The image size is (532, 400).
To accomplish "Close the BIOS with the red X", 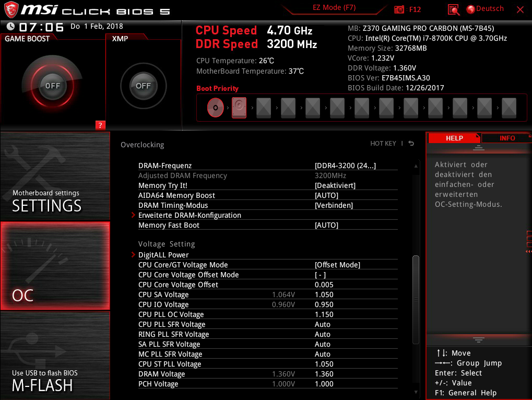I will (520, 9).
